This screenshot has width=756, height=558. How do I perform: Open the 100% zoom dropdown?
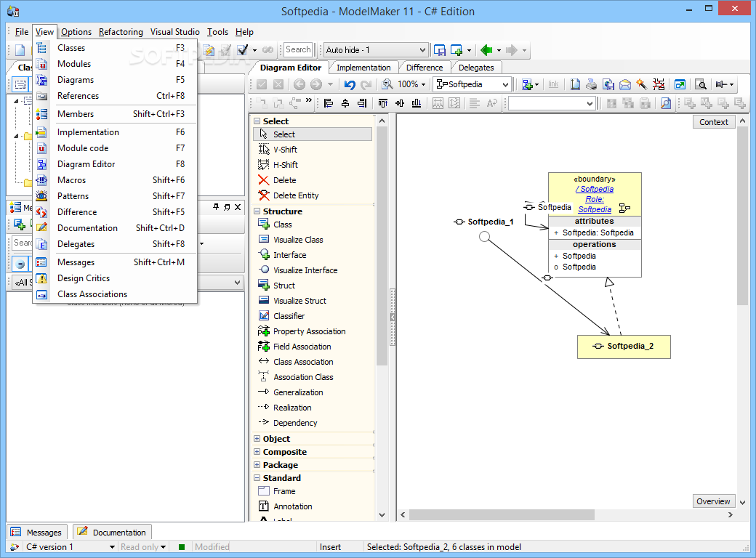click(x=423, y=85)
